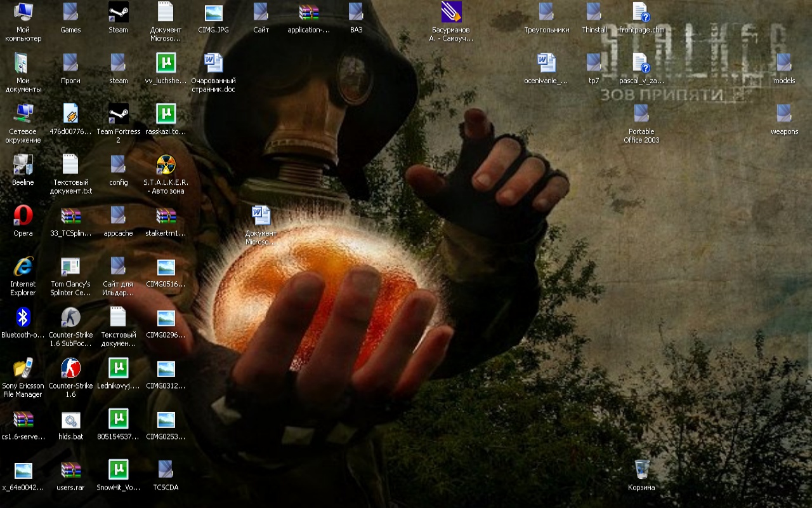The image size is (812, 508).
Task: Open the weapons folder icon
Action: (x=784, y=113)
